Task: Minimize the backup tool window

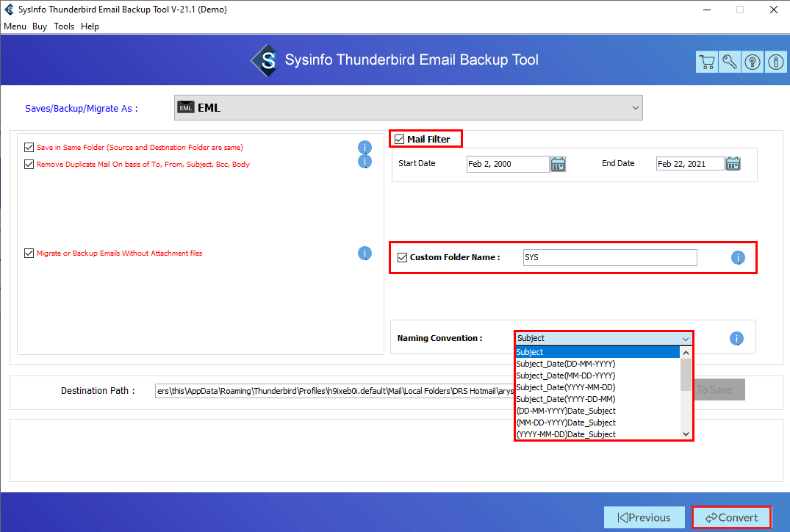Action: (x=707, y=10)
